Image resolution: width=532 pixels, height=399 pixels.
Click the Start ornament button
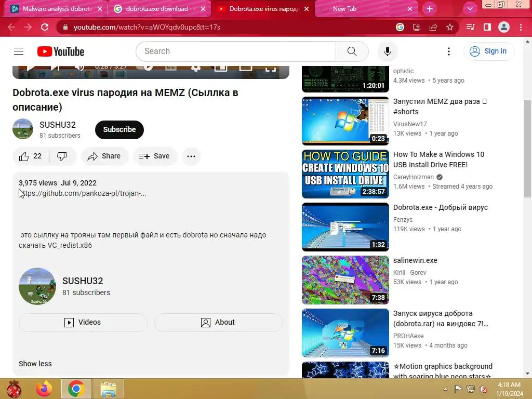(x=14, y=389)
